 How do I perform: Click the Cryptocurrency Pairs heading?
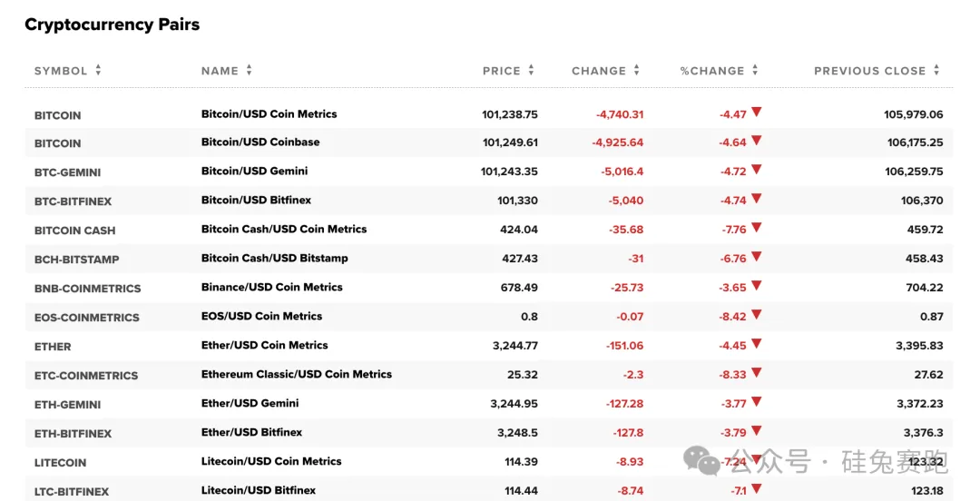tap(112, 25)
